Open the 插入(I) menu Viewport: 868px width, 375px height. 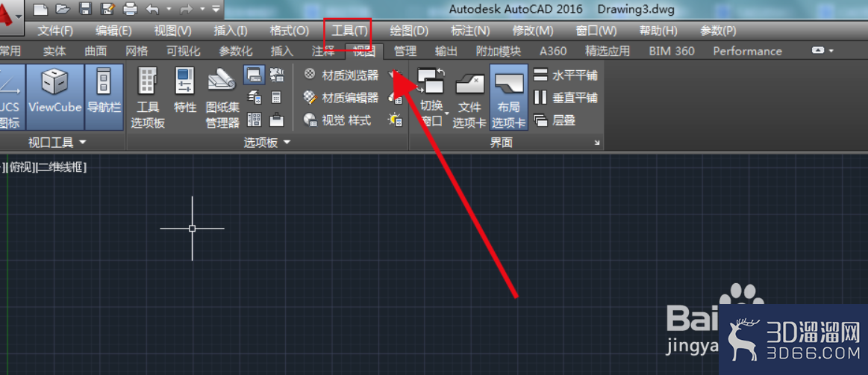231,31
